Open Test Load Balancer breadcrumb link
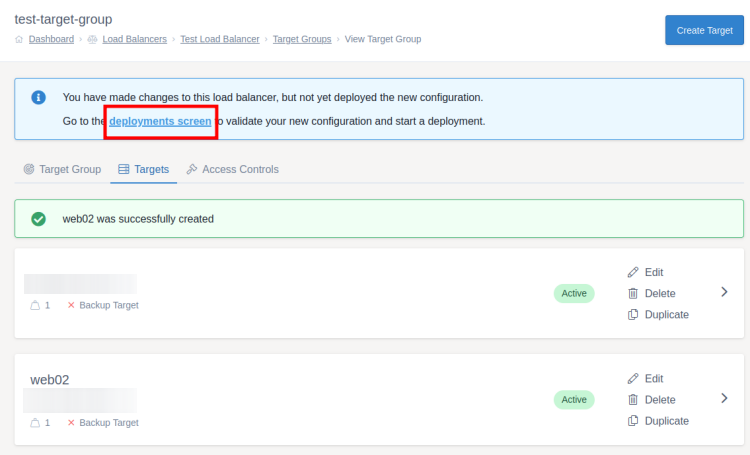 pos(220,39)
